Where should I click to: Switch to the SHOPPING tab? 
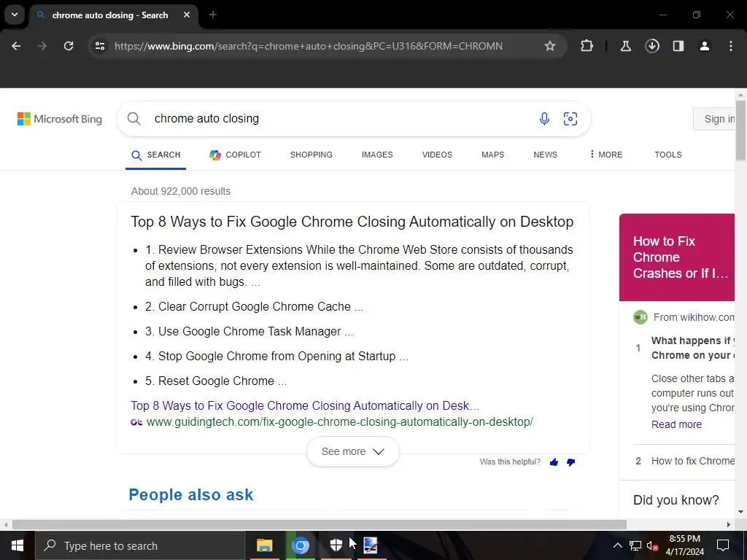[x=311, y=155]
